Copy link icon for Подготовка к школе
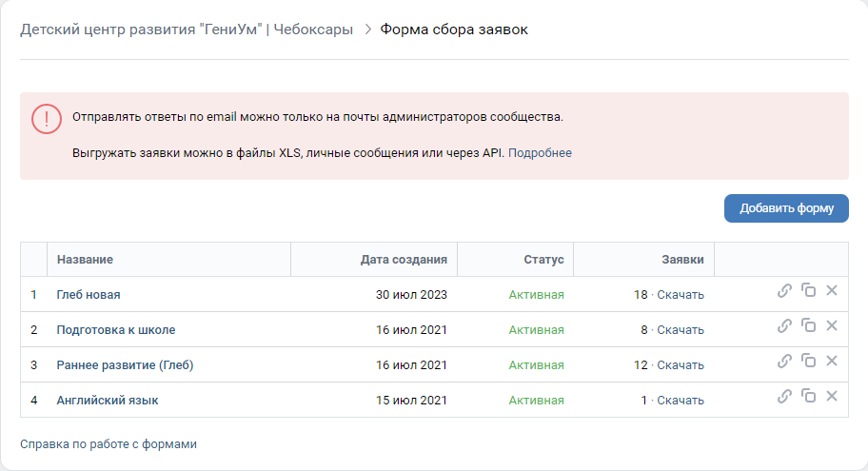868x471 pixels. 784,326
